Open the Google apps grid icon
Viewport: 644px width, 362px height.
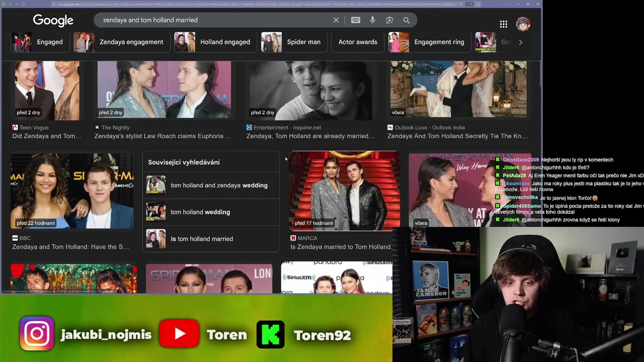503,24
